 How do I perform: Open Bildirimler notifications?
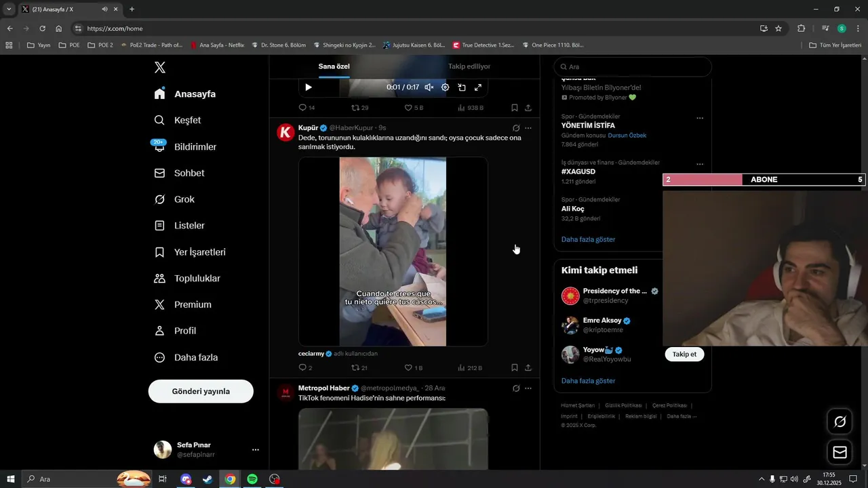(x=185, y=146)
